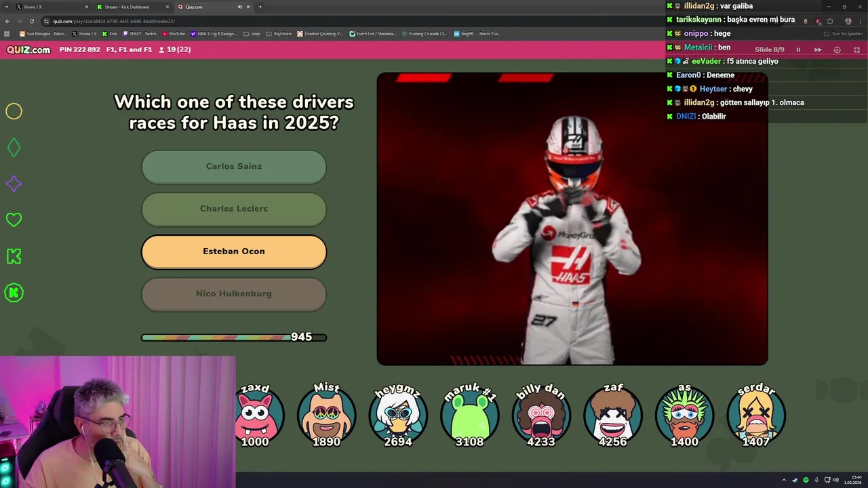Select player avatar Mist
This screenshot has width=868, height=488.
coord(326,415)
